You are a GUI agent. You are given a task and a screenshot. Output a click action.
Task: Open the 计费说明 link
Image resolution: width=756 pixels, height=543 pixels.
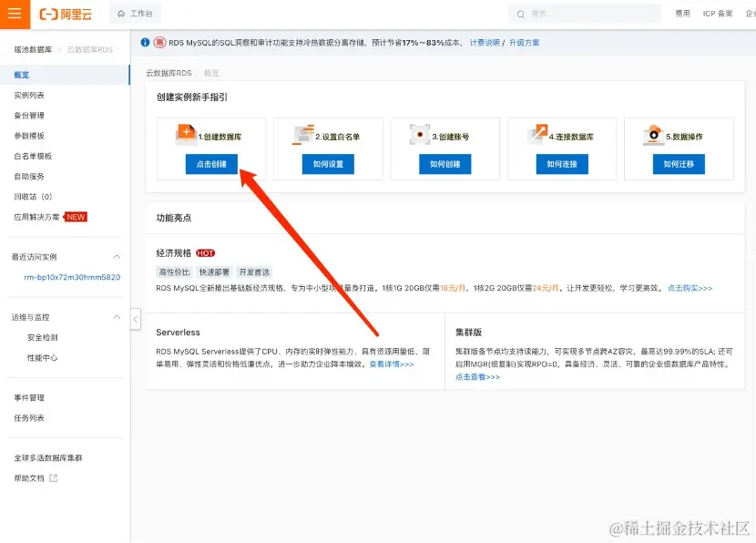tap(485, 43)
